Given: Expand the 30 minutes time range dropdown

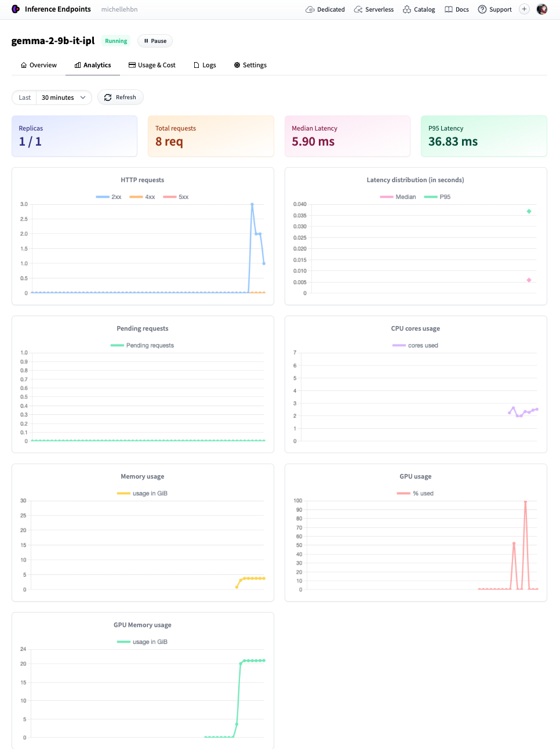Looking at the screenshot, I should pos(64,97).
